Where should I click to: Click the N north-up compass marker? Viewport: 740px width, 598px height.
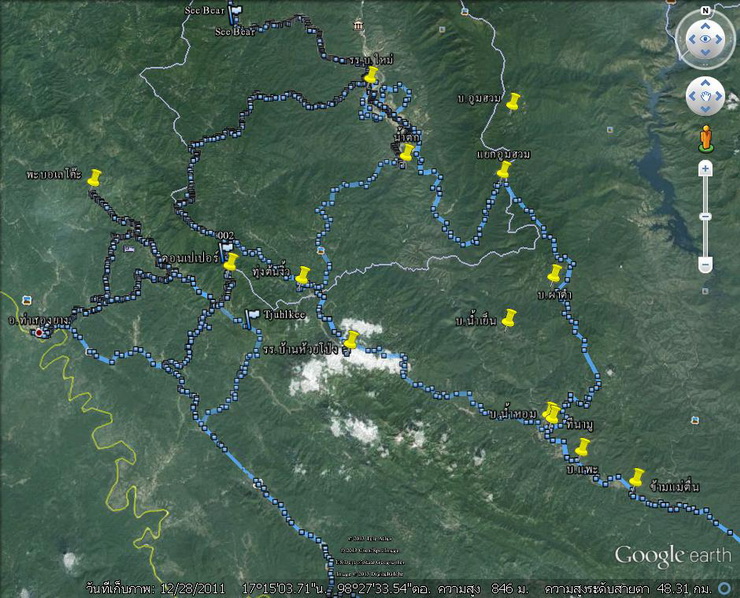pos(705,11)
